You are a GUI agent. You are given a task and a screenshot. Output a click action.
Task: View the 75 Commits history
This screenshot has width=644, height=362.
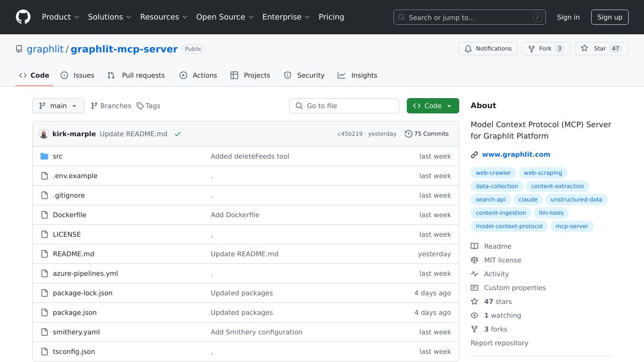[426, 134]
